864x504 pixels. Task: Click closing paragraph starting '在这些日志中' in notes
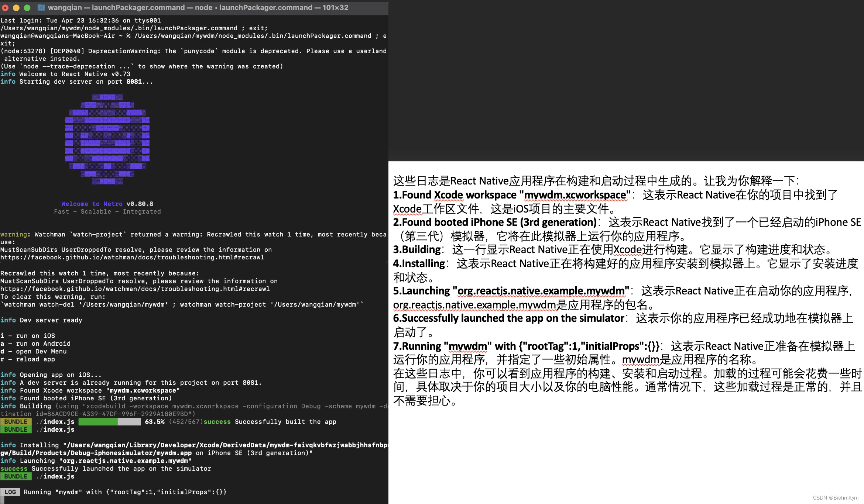[x=628, y=387]
